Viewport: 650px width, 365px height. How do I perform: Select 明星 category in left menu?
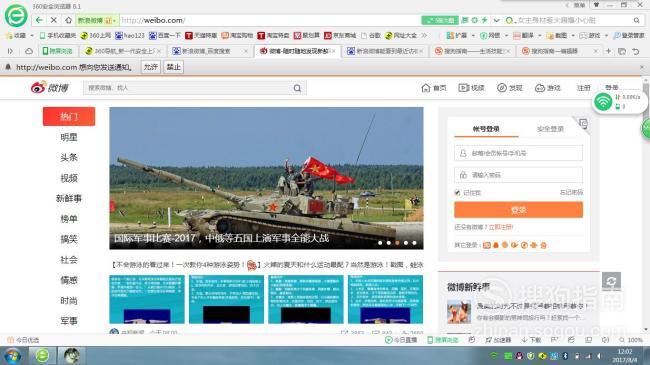click(69, 137)
